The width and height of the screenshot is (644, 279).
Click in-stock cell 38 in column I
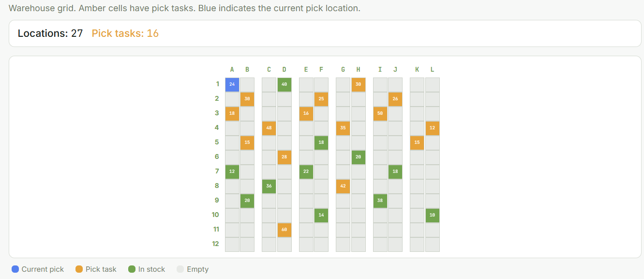click(380, 201)
